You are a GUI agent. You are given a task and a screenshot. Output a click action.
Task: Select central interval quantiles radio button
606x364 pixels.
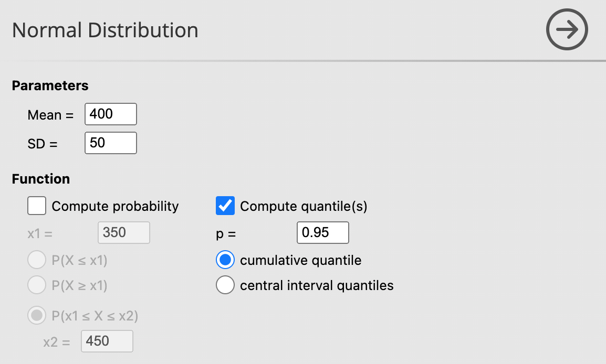(x=225, y=285)
